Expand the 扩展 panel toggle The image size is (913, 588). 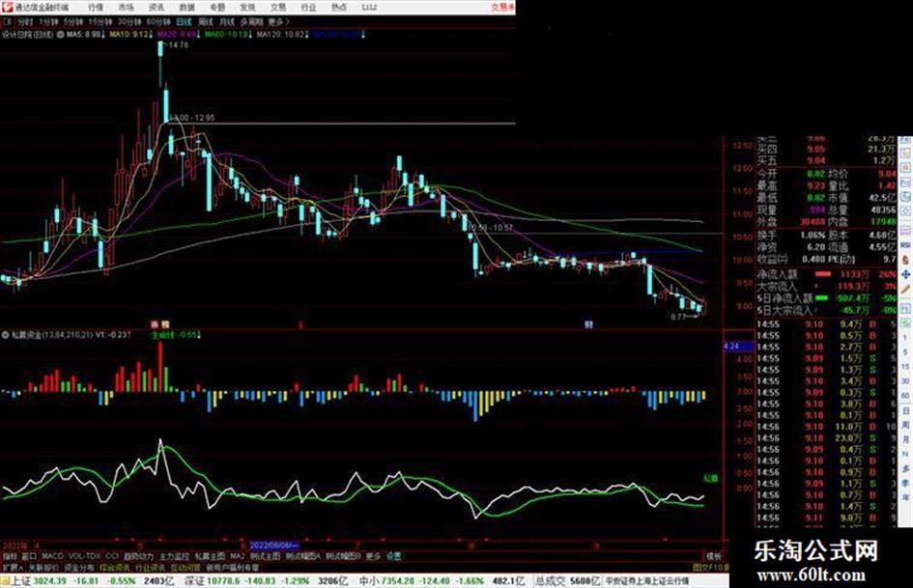pyautogui.click(x=13, y=567)
